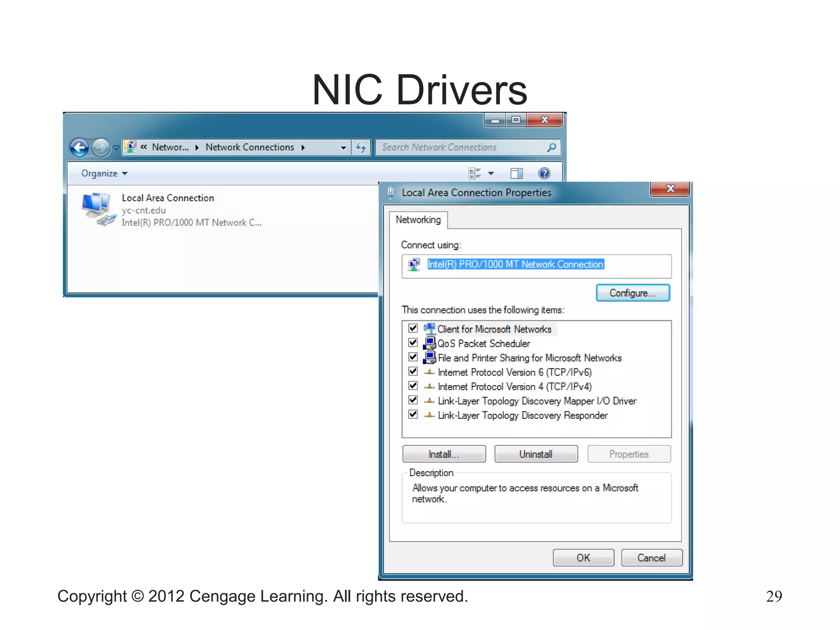
Task: Click the Intel(R) PRO/1000 MT Network C... text
Action: 192,223
